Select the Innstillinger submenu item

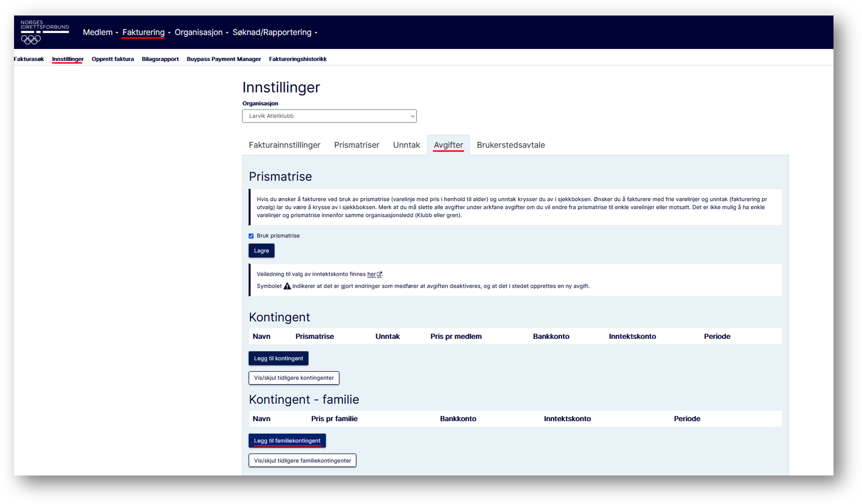[x=68, y=59]
